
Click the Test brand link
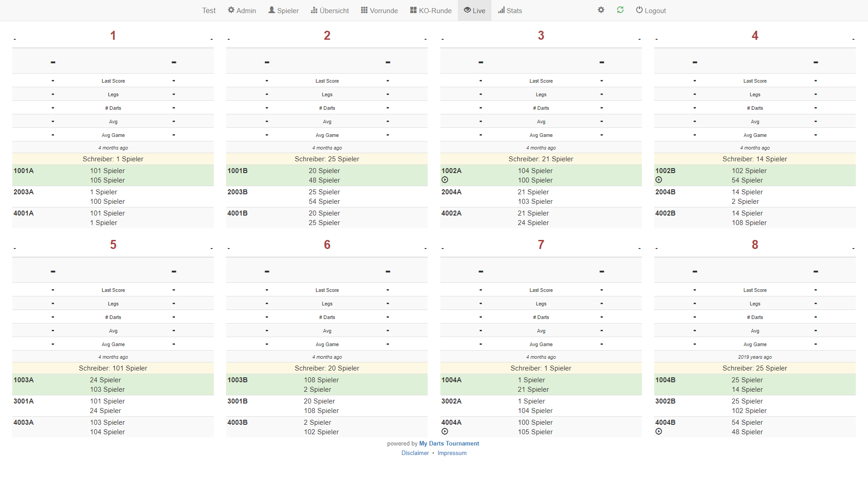(x=209, y=10)
